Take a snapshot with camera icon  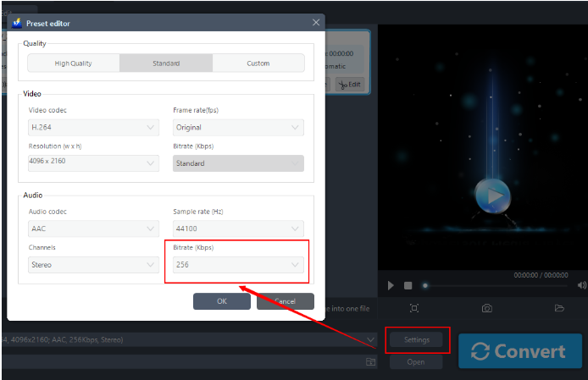click(x=486, y=308)
